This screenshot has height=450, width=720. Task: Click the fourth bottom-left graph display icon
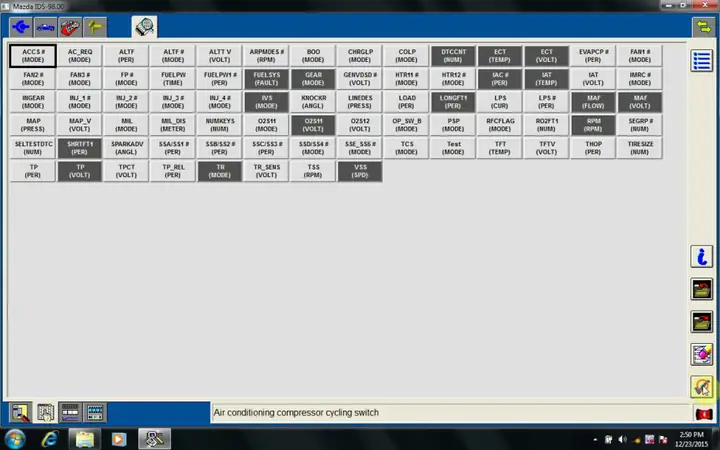tap(95, 412)
